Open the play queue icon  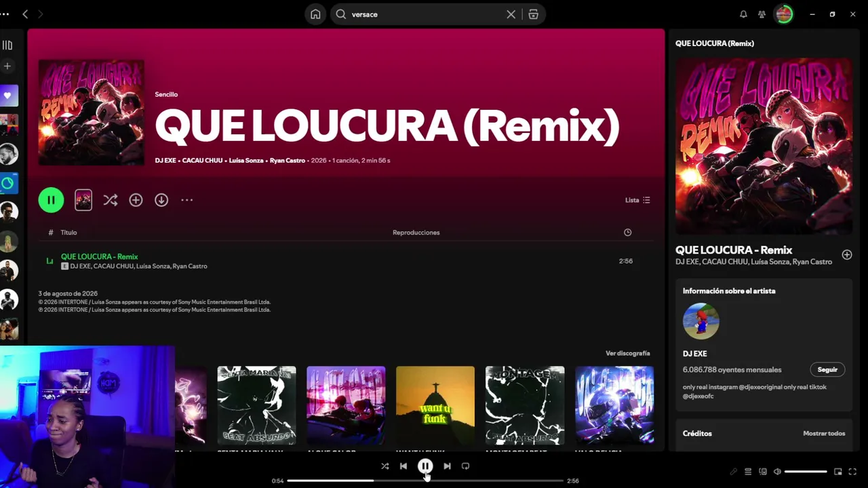tap(748, 472)
